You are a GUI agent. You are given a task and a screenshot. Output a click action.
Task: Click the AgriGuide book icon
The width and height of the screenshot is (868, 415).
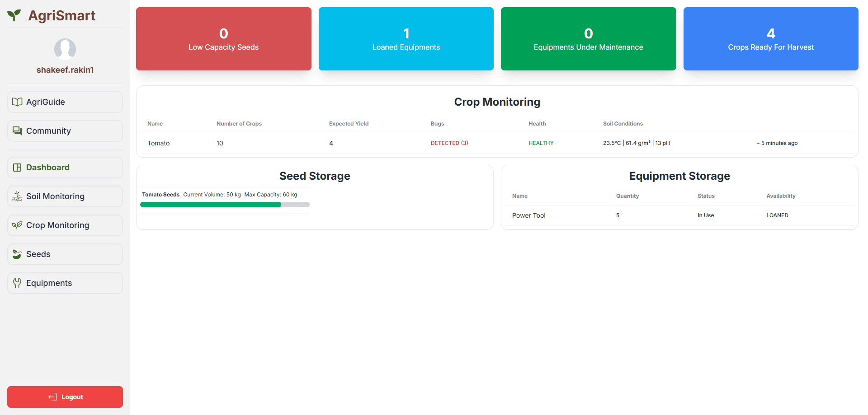pyautogui.click(x=17, y=102)
